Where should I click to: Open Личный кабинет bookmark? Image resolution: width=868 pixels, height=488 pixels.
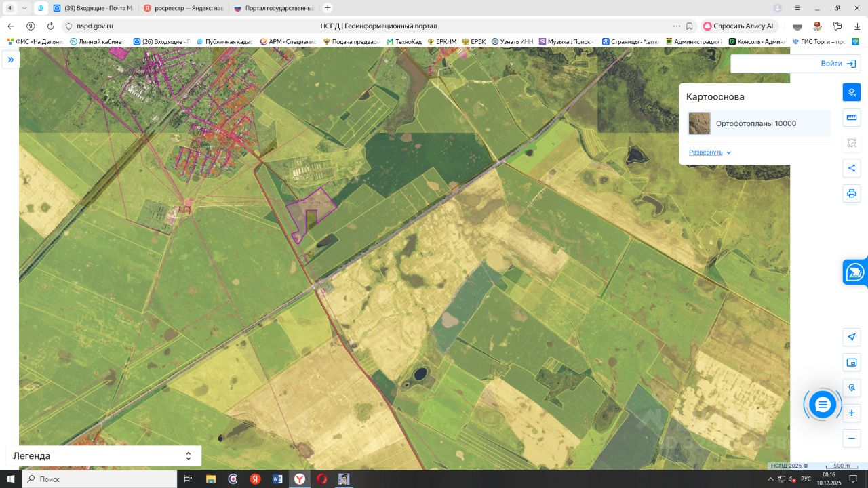coord(97,41)
